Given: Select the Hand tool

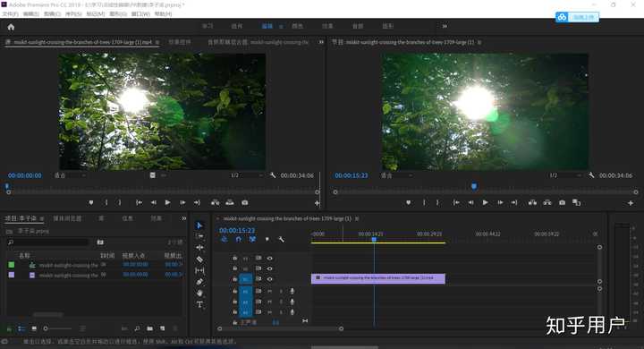Looking at the screenshot, I should pos(199,294).
